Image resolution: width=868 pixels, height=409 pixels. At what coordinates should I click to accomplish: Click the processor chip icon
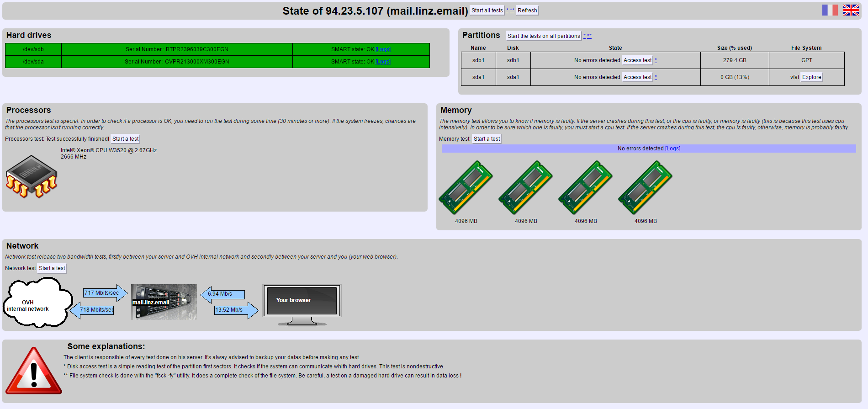[32, 176]
